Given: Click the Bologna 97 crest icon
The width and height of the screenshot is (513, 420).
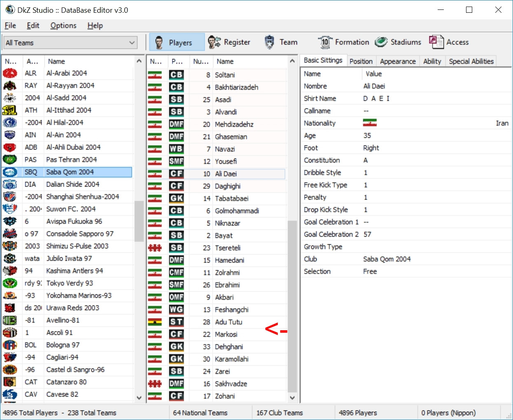Looking at the screenshot, I should [x=10, y=345].
